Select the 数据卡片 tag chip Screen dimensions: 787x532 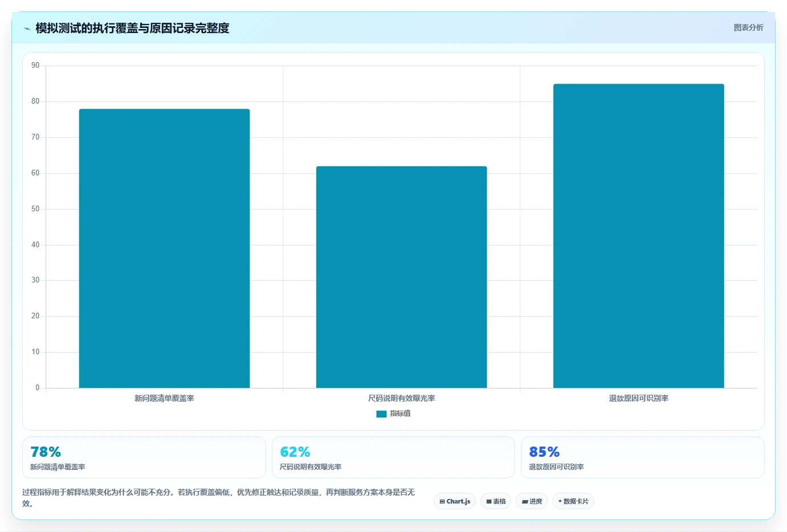(x=573, y=501)
